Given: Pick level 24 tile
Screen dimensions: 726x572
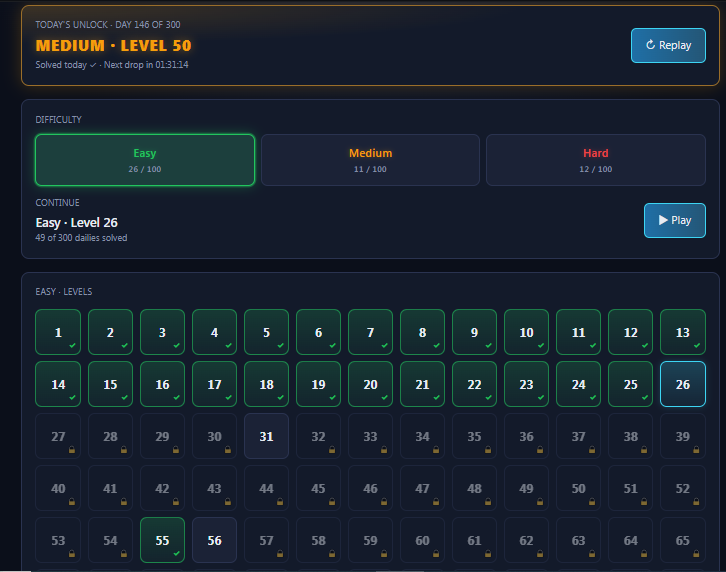Looking at the screenshot, I should pos(578,384).
